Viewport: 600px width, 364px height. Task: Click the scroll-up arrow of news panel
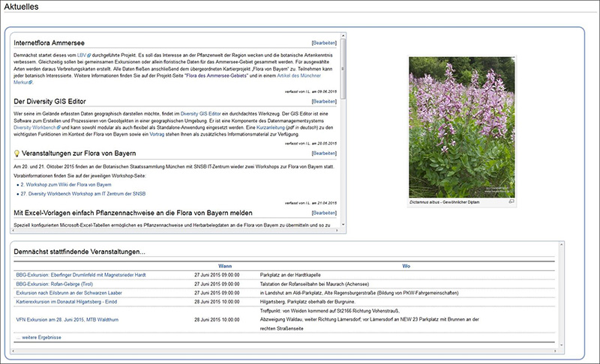[x=343, y=36]
